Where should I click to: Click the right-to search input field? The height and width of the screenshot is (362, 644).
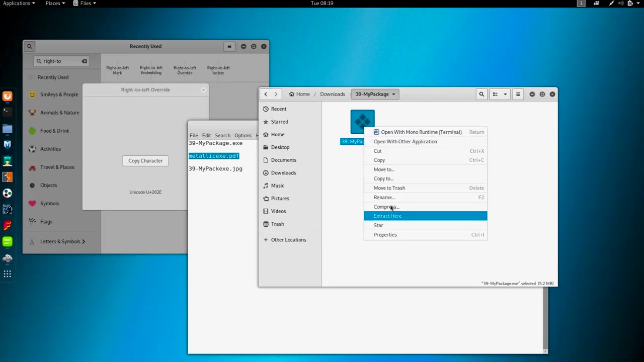click(61, 61)
